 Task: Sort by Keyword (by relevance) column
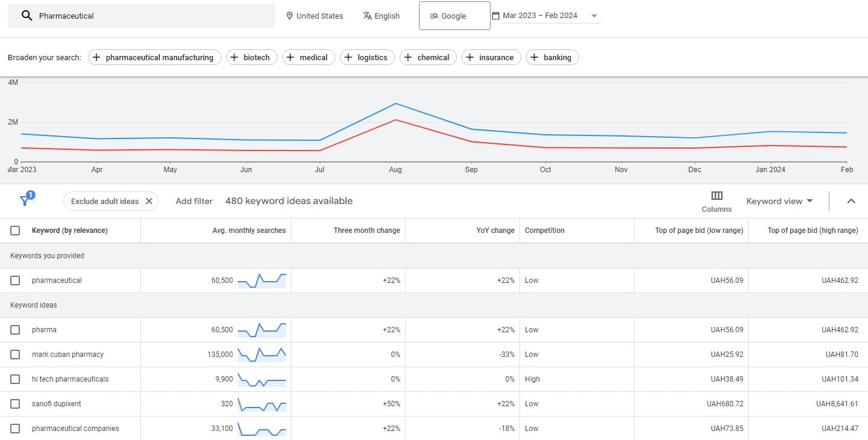point(70,231)
